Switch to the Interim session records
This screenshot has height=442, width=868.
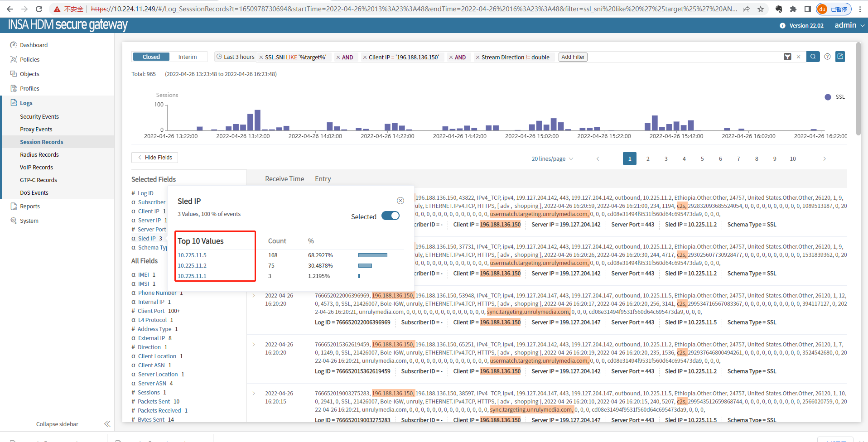click(x=187, y=57)
